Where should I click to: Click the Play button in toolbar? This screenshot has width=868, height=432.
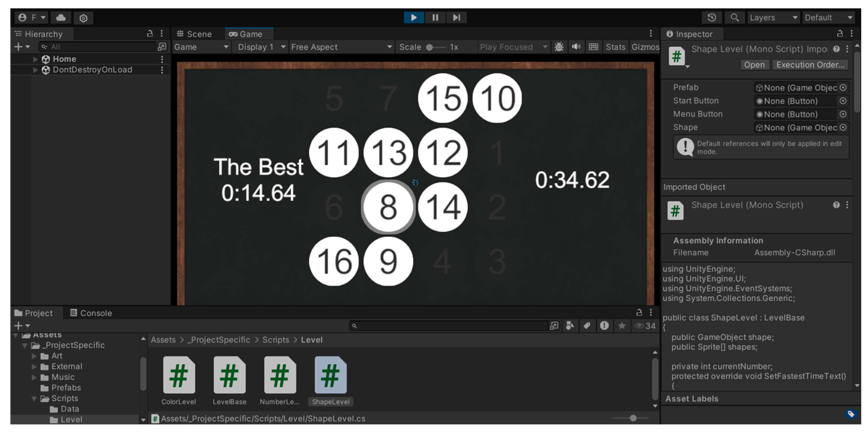pos(413,17)
